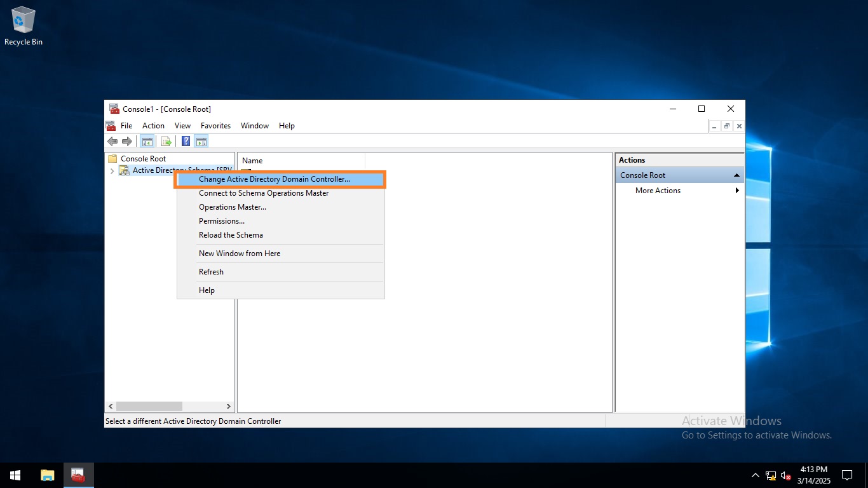
Task: Click Refresh in the context menu
Action: (280, 272)
